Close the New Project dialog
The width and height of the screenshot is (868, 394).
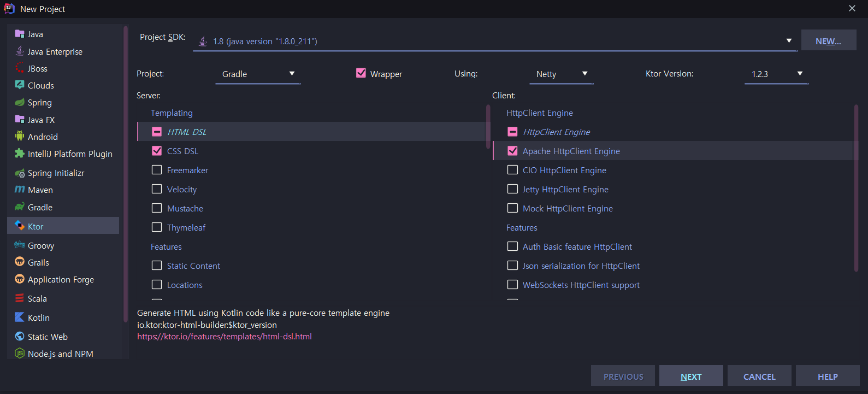tap(852, 8)
